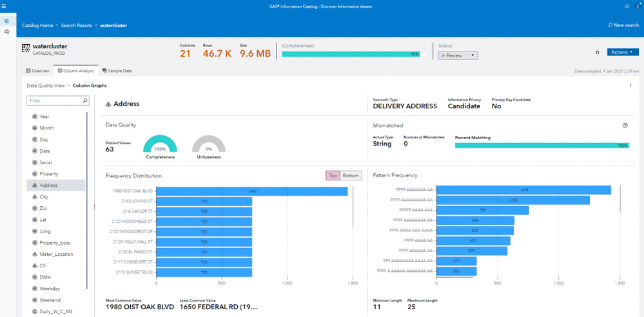Open the Mismatched help question icon

[625, 126]
